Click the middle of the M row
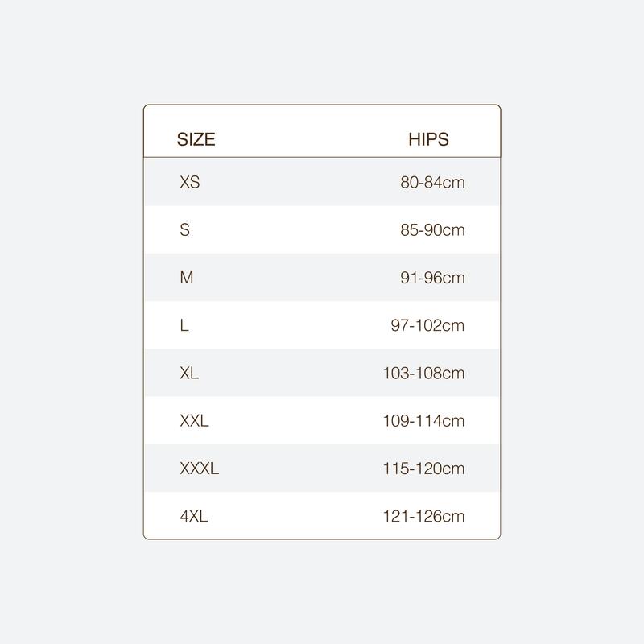The height and width of the screenshot is (644, 644). tap(322, 278)
